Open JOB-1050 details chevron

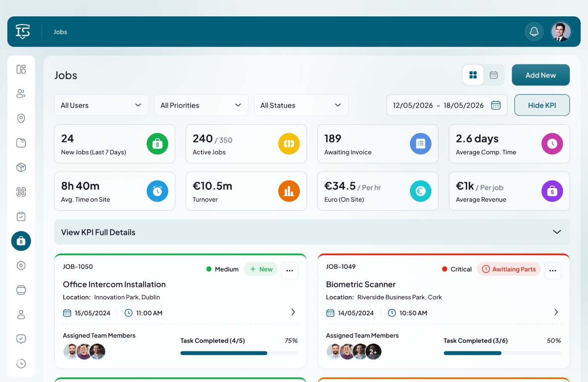293,312
